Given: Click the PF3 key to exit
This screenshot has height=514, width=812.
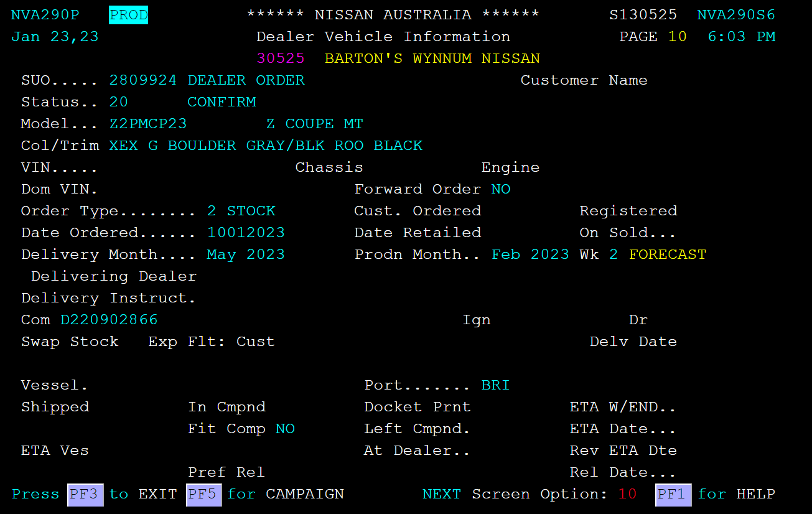Looking at the screenshot, I should coord(85,495).
